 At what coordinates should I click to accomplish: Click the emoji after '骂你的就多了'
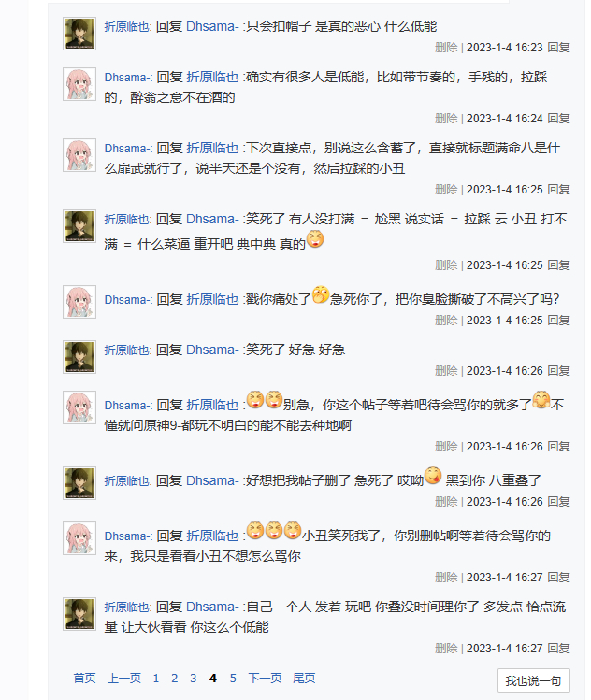pos(541,402)
